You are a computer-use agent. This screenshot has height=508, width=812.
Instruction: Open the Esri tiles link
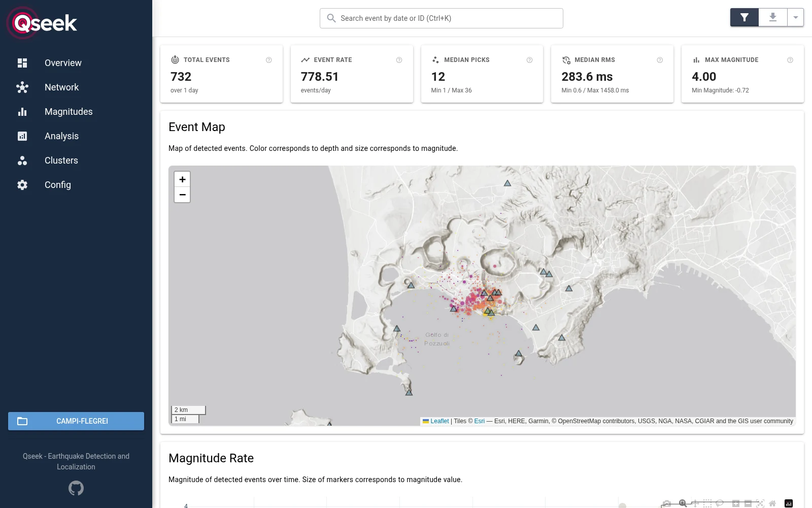pyautogui.click(x=480, y=421)
